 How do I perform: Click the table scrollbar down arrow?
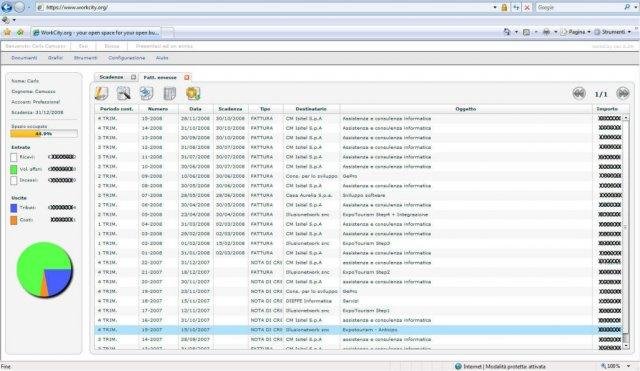click(626, 346)
